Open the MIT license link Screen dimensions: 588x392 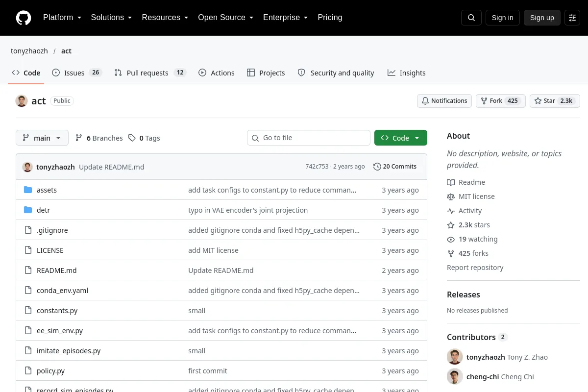pyautogui.click(x=471, y=196)
